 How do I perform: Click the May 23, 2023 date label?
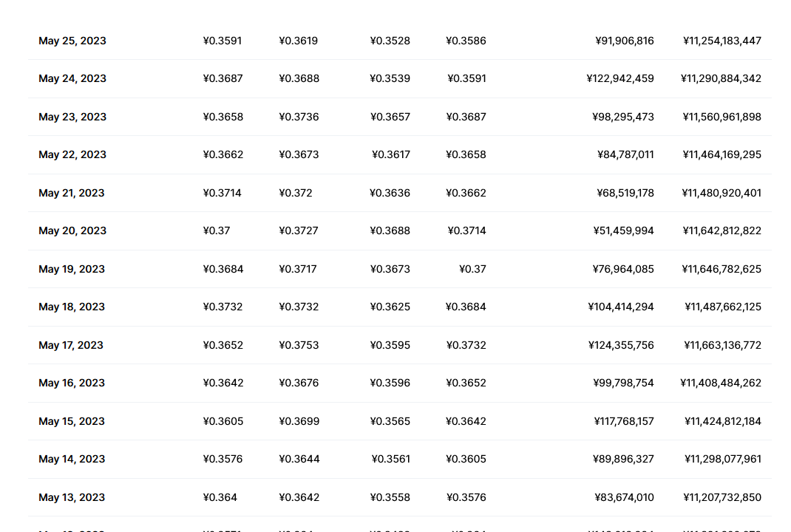coord(72,117)
